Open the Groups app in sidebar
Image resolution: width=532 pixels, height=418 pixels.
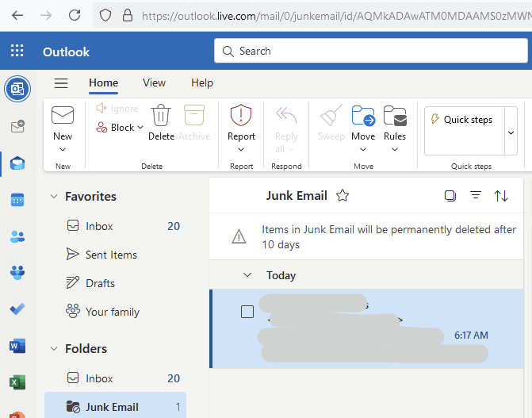coord(17,273)
